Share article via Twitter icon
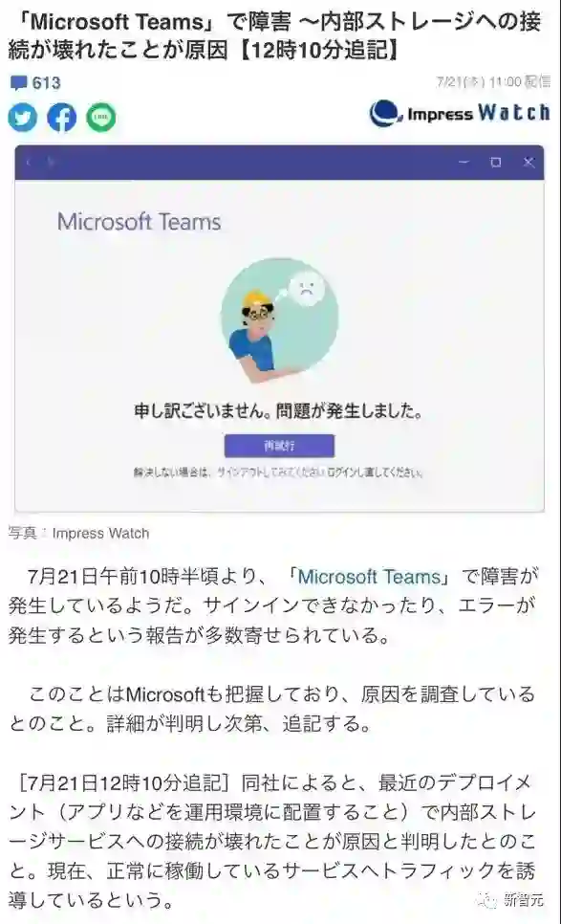The width and height of the screenshot is (561, 924). coord(23,118)
